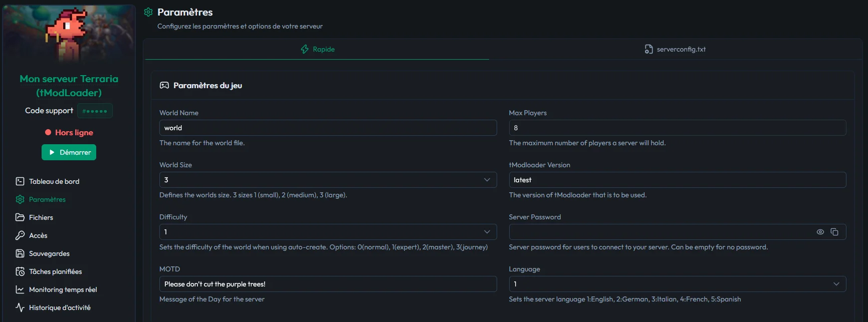This screenshot has height=322, width=868.
Task: Focus the Server Password input field
Action: (678, 232)
